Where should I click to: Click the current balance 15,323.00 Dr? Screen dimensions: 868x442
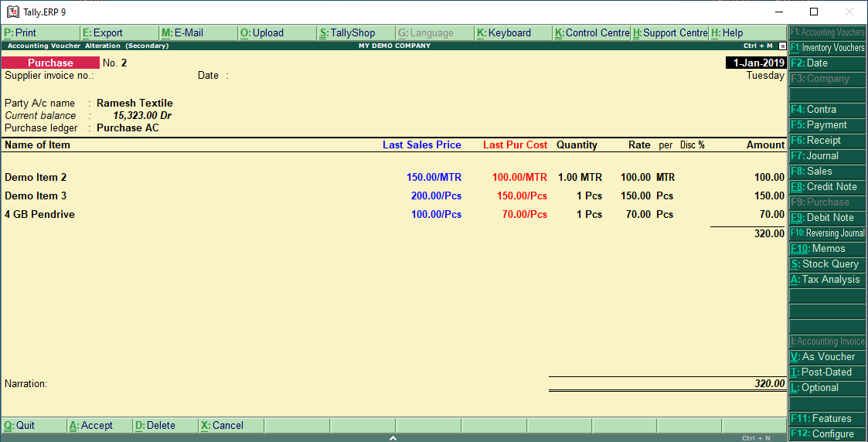click(x=142, y=116)
